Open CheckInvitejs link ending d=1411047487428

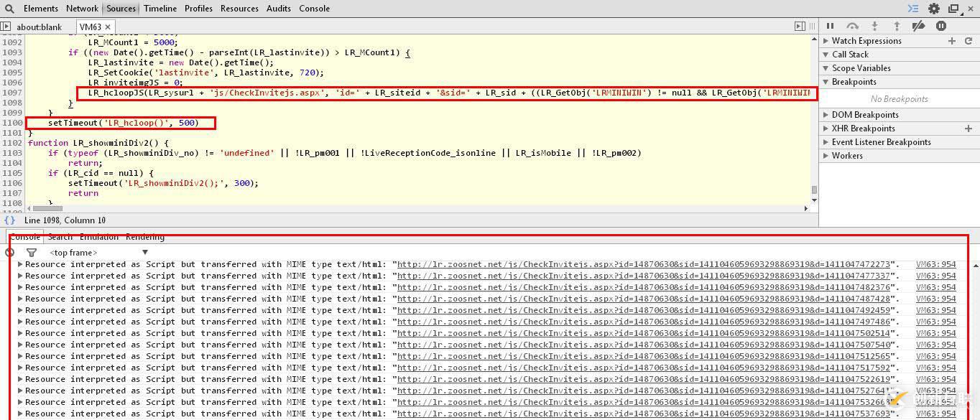[644, 299]
